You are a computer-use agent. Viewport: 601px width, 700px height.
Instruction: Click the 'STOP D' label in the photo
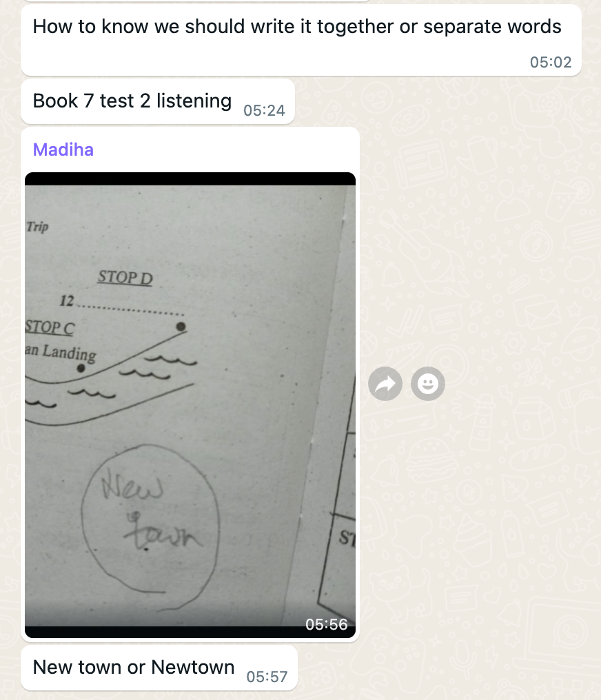click(125, 278)
